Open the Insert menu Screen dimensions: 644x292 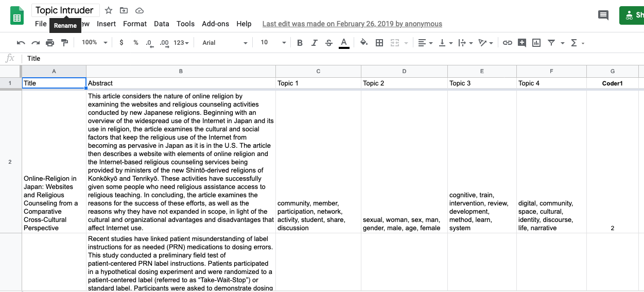coord(106,24)
